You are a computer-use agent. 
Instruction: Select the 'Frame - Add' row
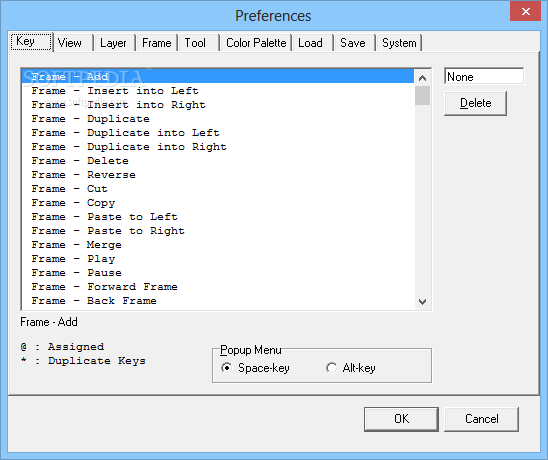click(218, 77)
